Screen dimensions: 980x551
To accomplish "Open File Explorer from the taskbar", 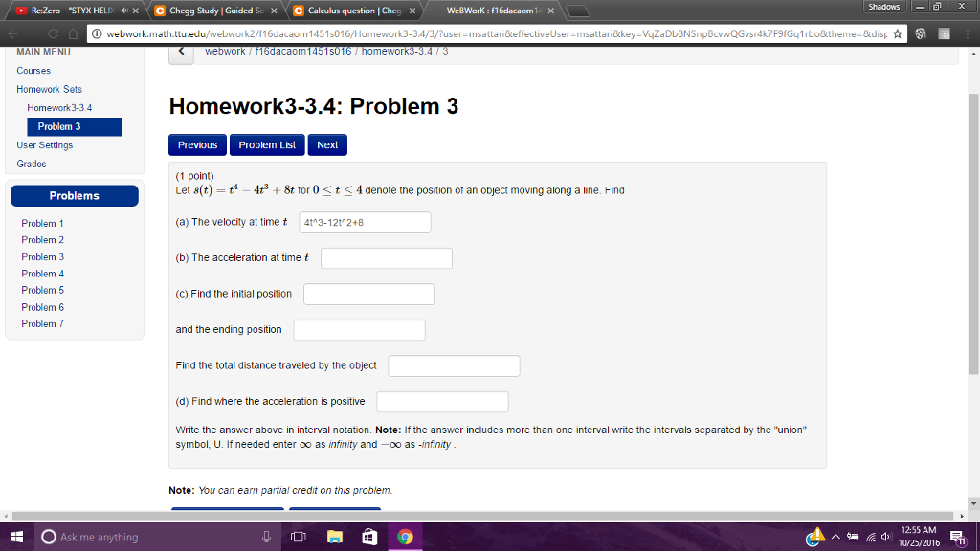I will coord(334,537).
